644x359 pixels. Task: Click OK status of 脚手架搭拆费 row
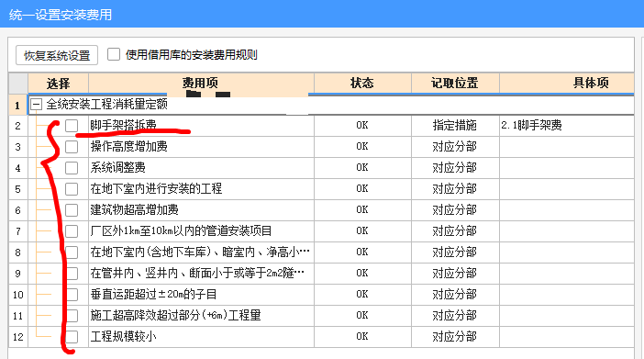[x=362, y=125]
